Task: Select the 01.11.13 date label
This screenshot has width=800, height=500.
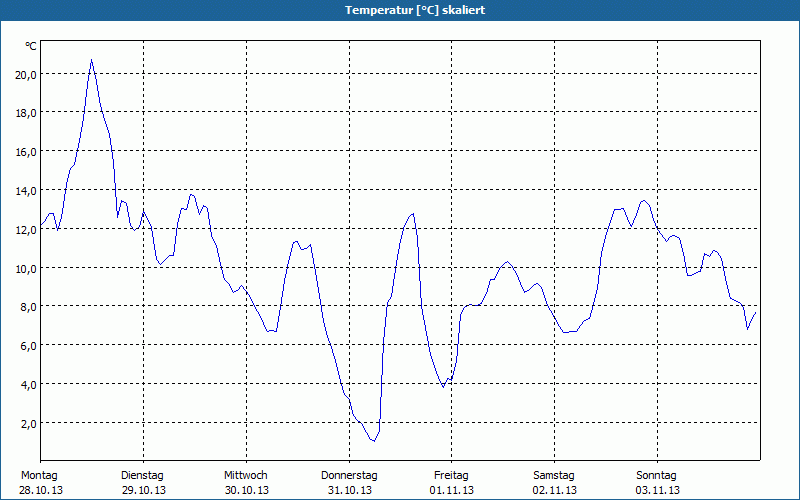Action: click(x=452, y=491)
